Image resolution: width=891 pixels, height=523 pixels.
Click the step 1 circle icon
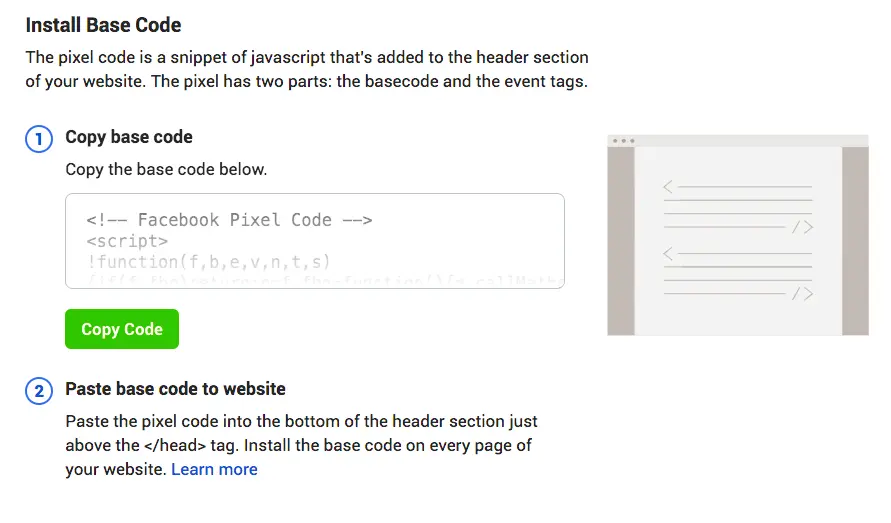coord(38,139)
